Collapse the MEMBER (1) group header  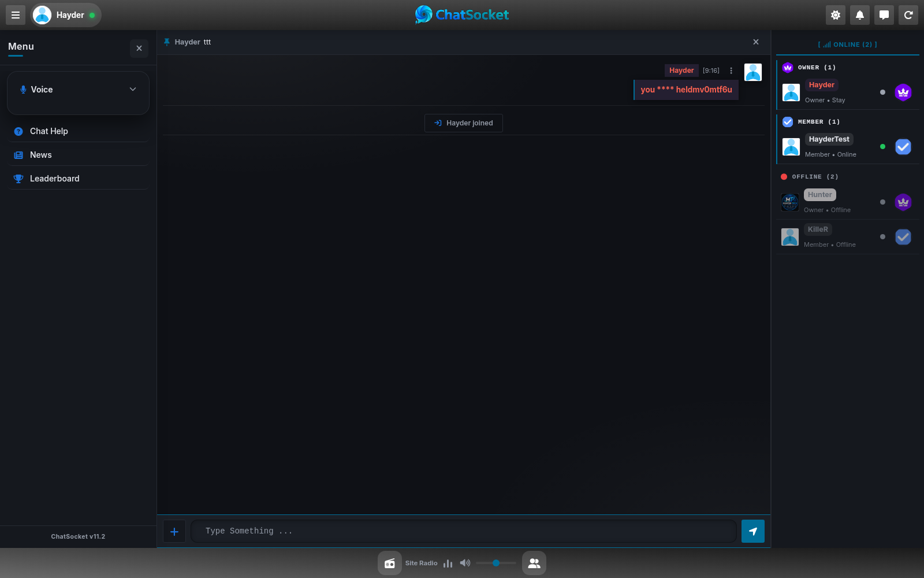(848, 122)
